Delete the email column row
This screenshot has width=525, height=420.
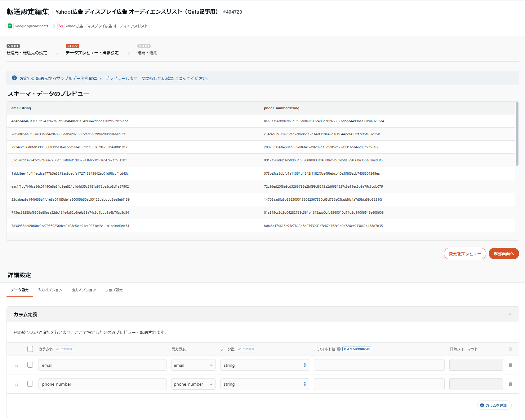pos(510,365)
